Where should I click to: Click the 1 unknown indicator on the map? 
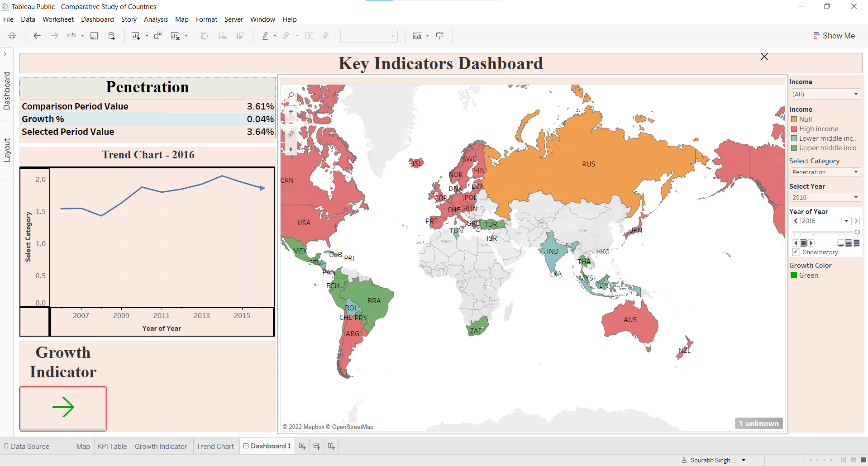tap(758, 423)
